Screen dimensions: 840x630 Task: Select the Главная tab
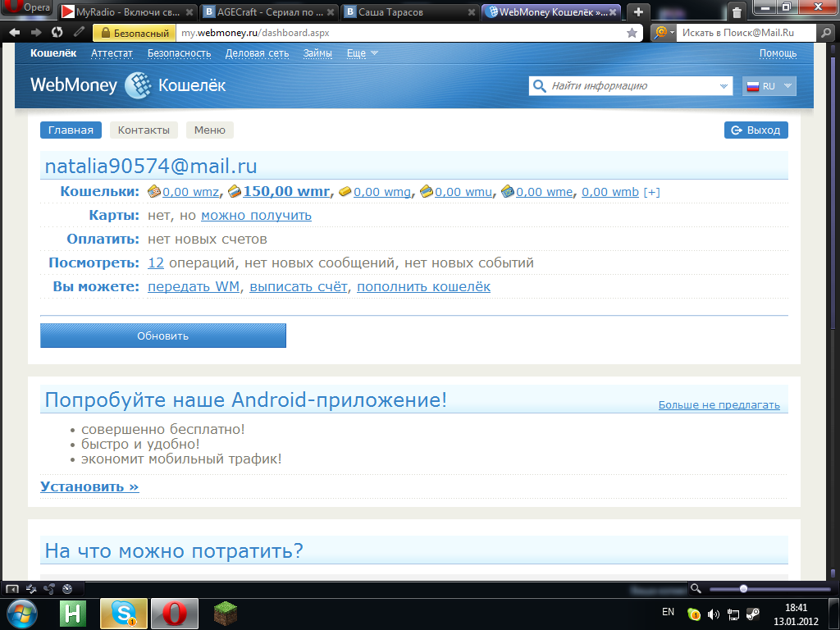pos(71,130)
